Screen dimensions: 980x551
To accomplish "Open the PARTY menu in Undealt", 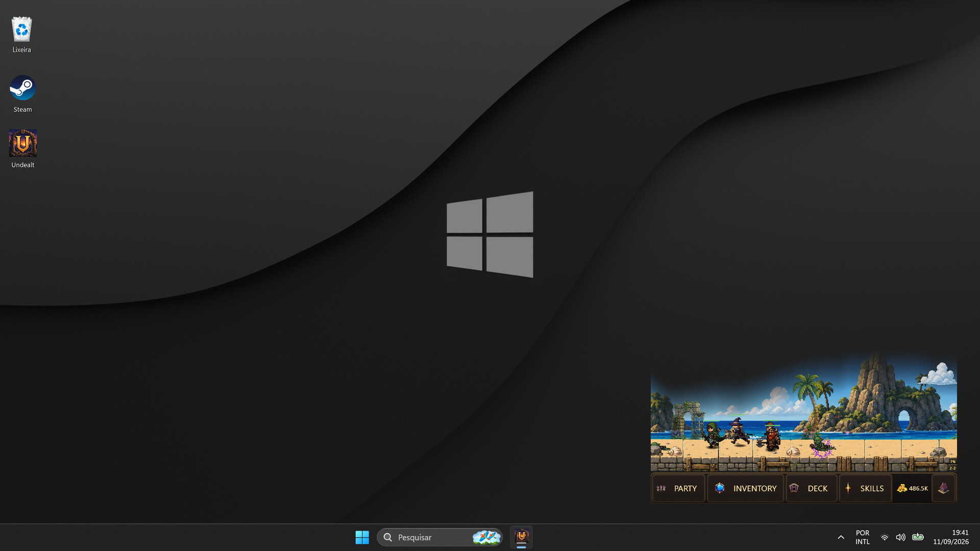I will tap(678, 488).
